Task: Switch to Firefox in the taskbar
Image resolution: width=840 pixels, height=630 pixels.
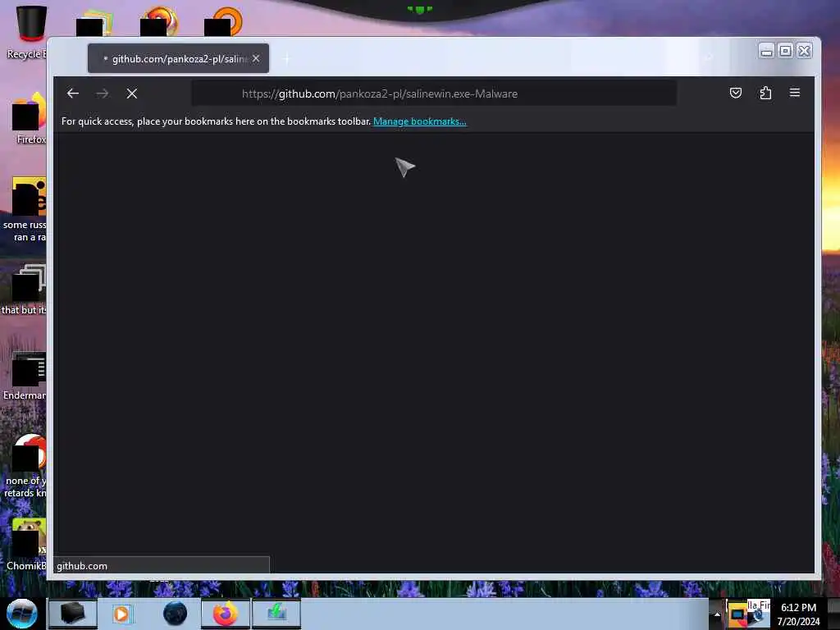Action: 226,614
